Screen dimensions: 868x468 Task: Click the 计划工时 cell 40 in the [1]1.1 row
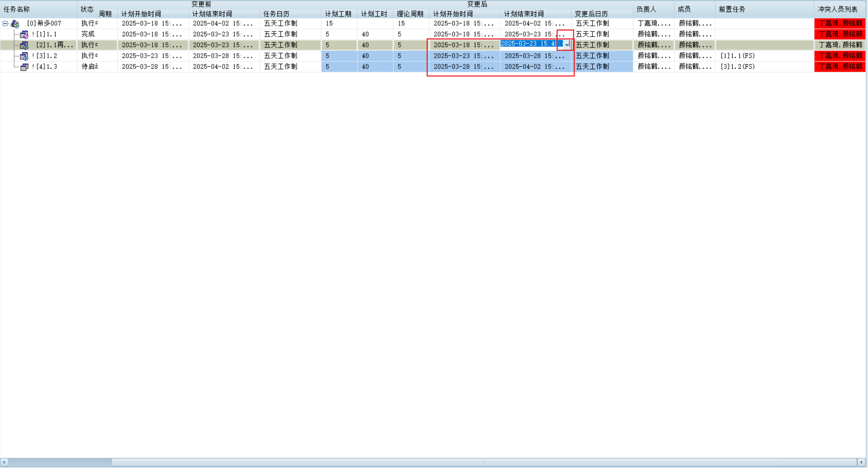tap(375, 34)
